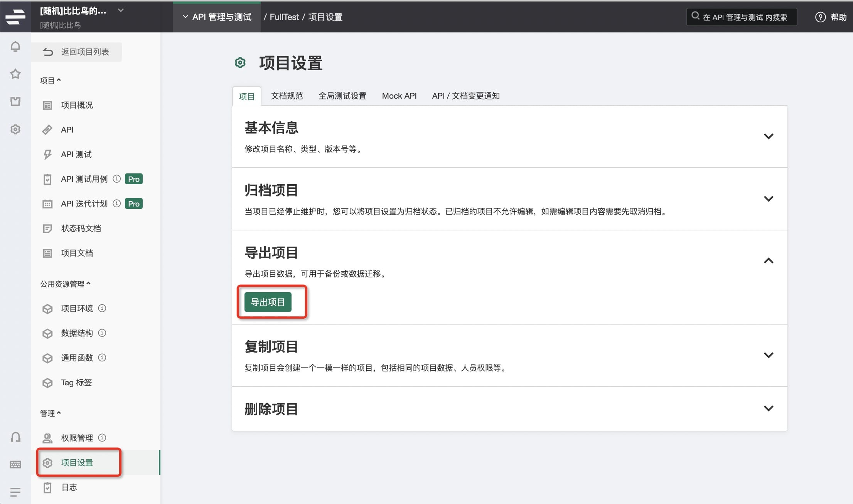Click the info icon next to 权限管理
The height and width of the screenshot is (504, 853).
(x=102, y=438)
